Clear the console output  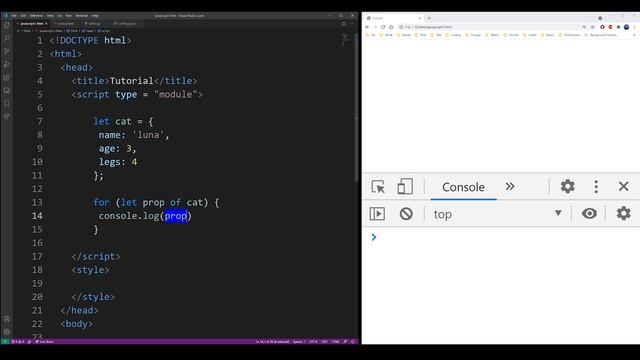point(406,213)
